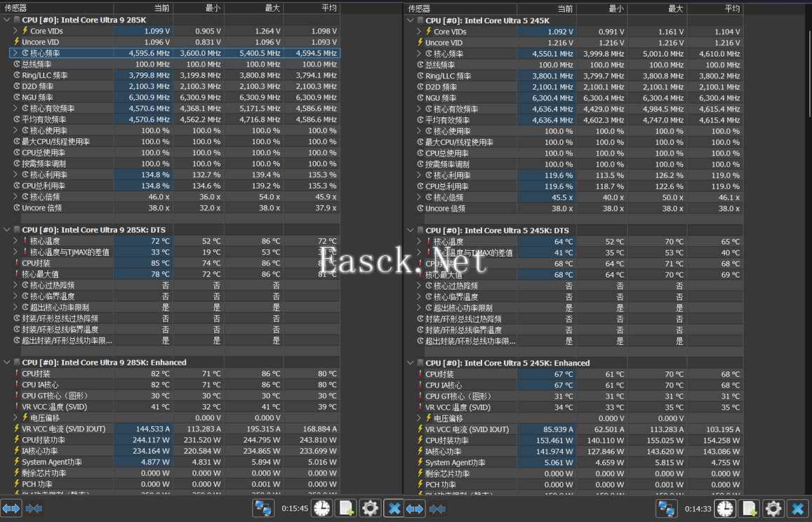Image resolution: width=812 pixels, height=522 pixels.
Task: Close the 245K sensor window with the blue X
Action: [x=797, y=509]
